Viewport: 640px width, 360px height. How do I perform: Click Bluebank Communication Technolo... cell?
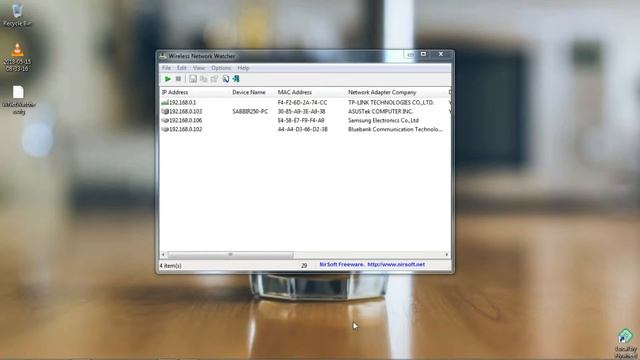coord(395,129)
